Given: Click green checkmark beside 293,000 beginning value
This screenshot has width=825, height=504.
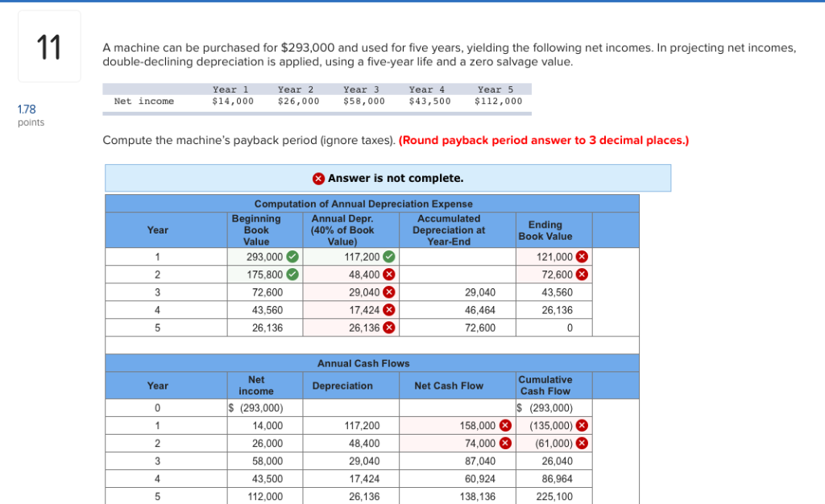Looking at the screenshot, I should tap(292, 257).
